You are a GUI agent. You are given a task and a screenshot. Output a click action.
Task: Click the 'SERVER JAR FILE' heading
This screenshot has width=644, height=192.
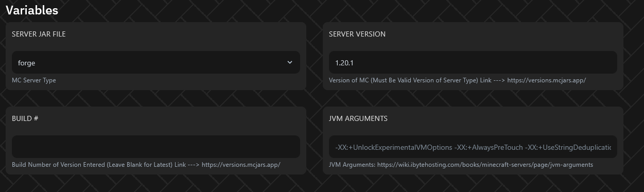coord(39,34)
